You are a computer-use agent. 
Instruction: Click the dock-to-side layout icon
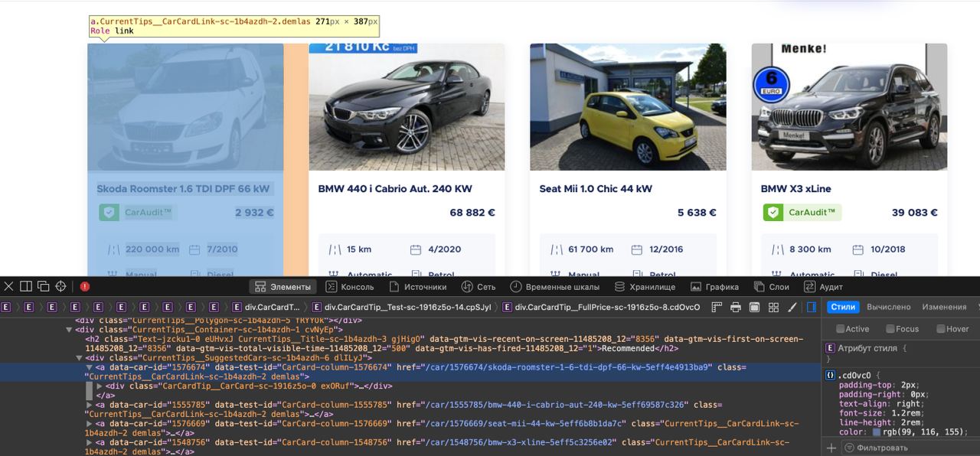click(x=26, y=286)
